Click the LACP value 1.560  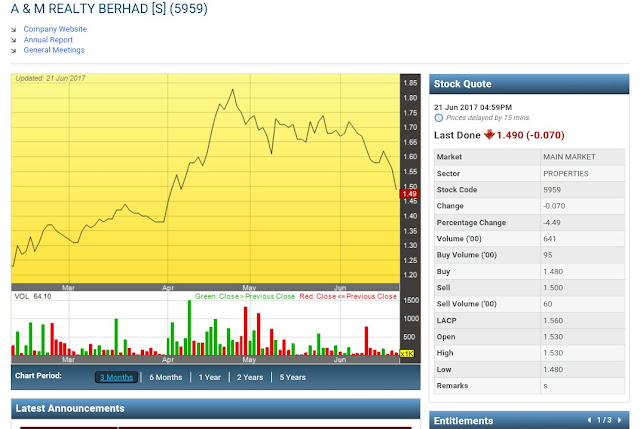point(553,320)
